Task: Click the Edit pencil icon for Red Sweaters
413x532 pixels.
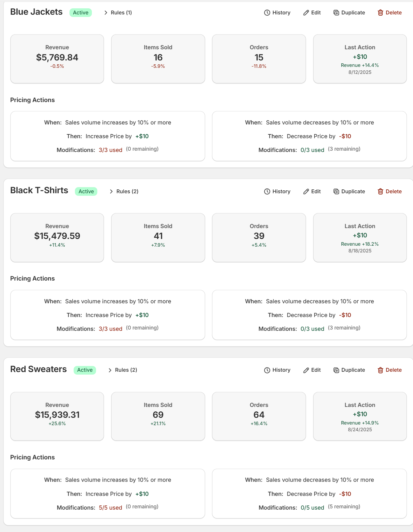Action: pyautogui.click(x=306, y=370)
